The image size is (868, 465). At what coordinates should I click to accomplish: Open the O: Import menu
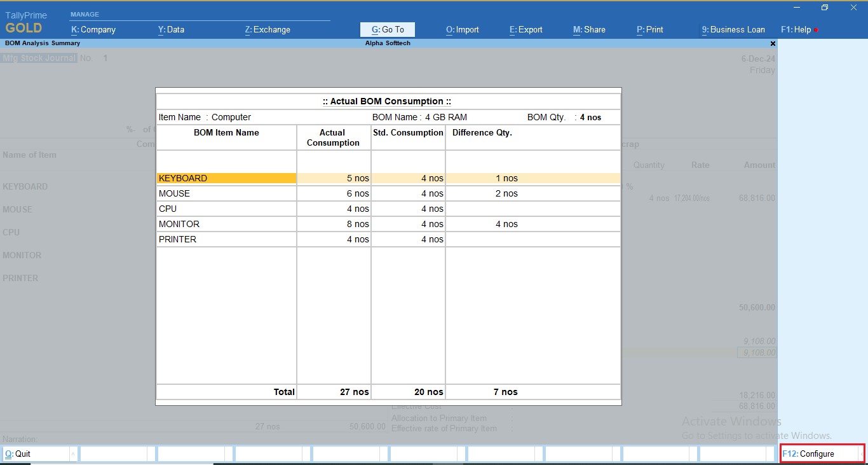463,29
